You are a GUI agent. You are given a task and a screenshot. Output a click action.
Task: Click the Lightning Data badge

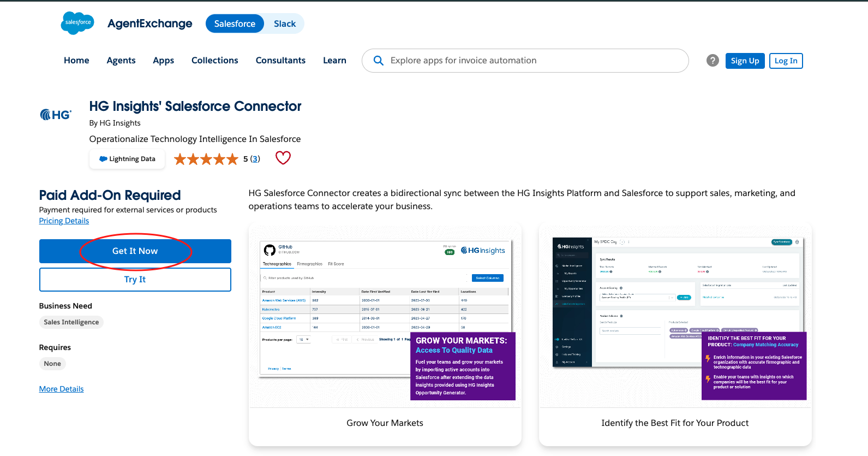[x=127, y=159]
